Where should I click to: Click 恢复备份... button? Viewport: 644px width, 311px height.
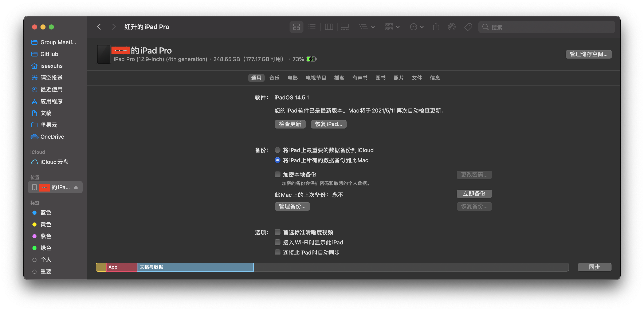[x=474, y=206]
